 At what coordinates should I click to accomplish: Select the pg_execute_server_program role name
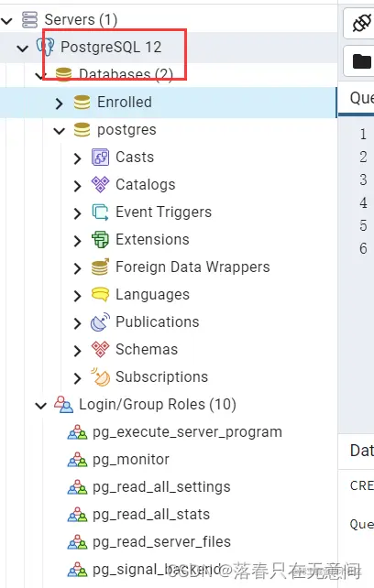pyautogui.click(x=187, y=432)
